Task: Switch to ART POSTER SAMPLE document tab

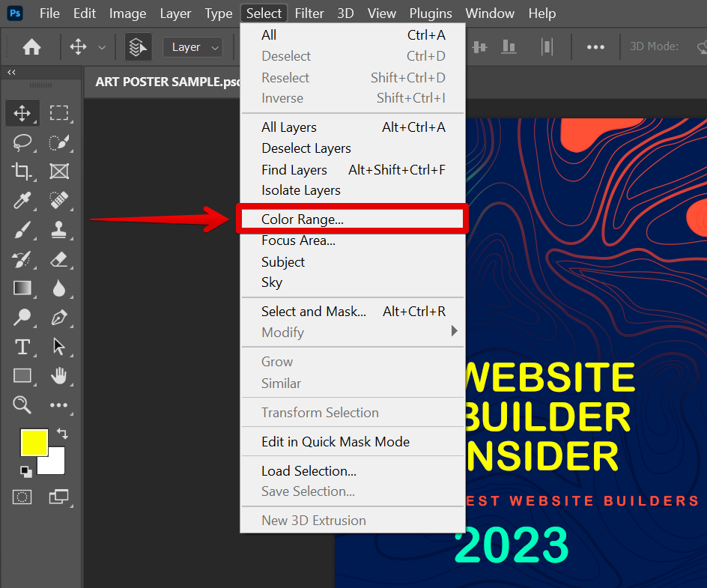Action: click(x=165, y=82)
